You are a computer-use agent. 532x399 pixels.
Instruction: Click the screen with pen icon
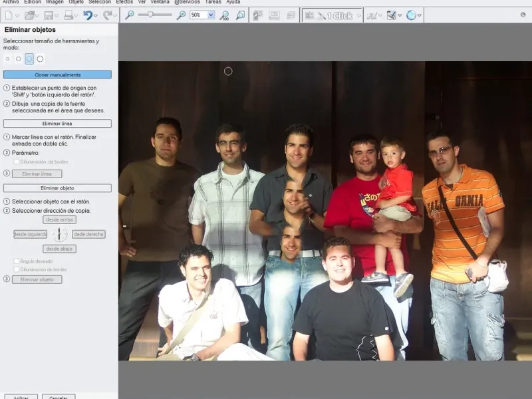(391, 15)
